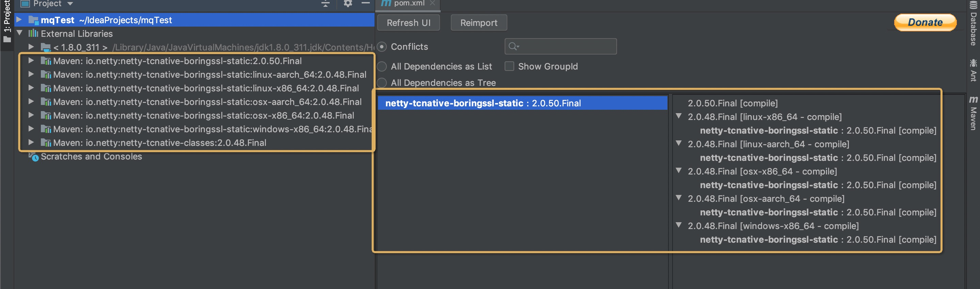This screenshot has height=289, width=980.
Task: Collapse 2.0.48.Final [osx-aarch_64 - compile] node
Action: (679, 198)
